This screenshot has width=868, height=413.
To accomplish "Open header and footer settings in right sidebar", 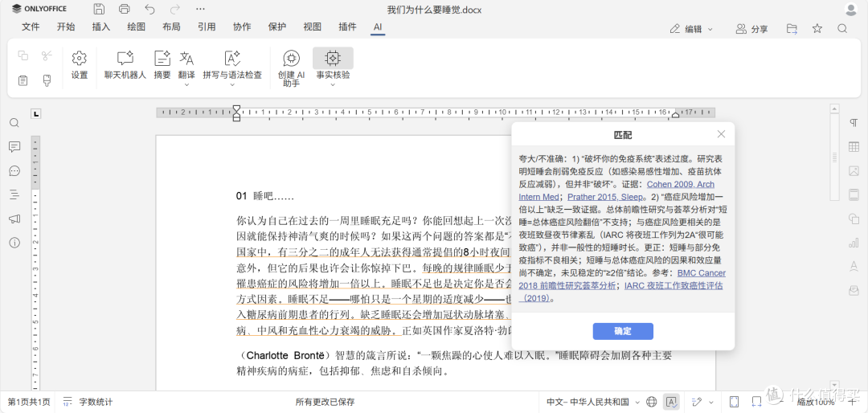I will click(x=854, y=194).
